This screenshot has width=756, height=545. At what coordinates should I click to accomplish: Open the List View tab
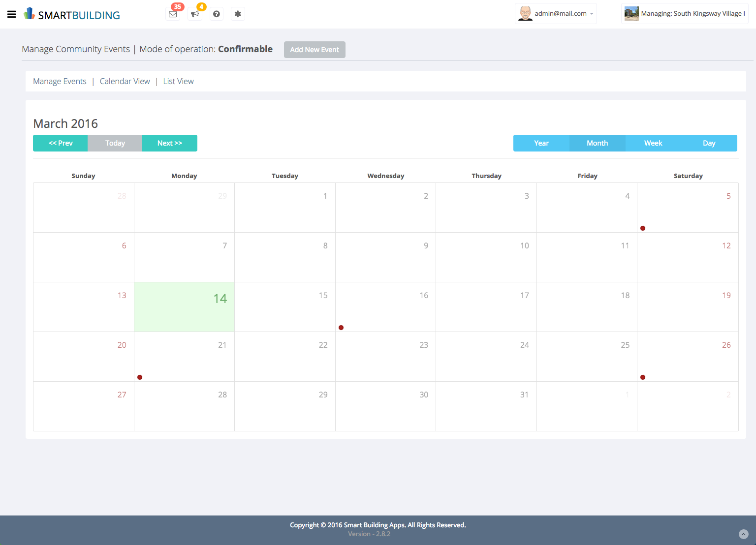tap(178, 81)
